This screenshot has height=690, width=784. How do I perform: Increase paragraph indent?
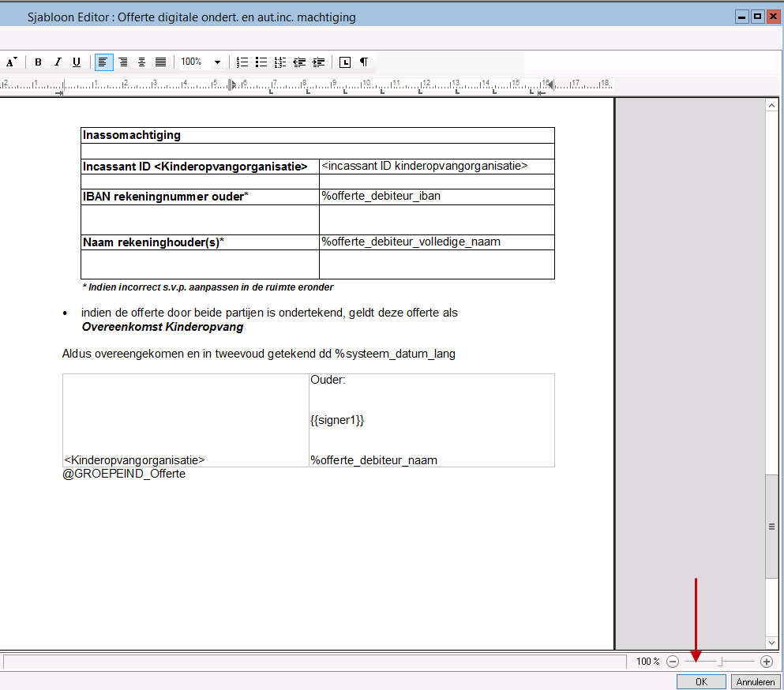[319, 62]
